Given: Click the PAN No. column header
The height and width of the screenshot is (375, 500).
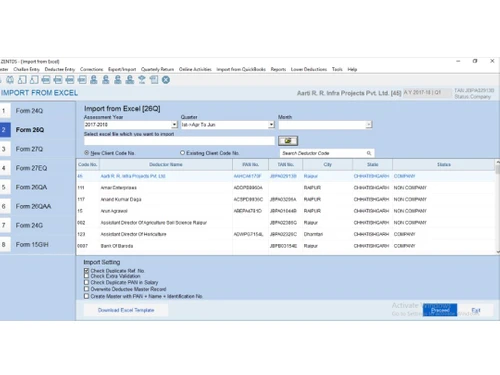Looking at the screenshot, I should tap(250, 164).
